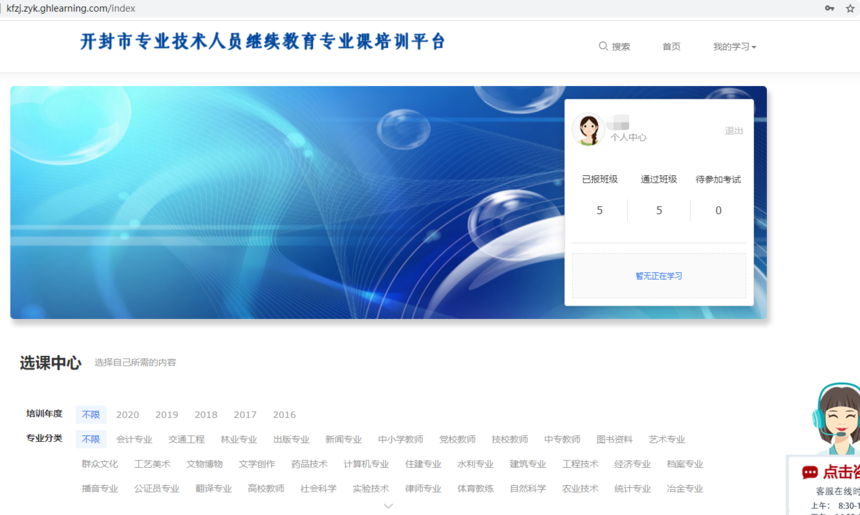The image size is (860, 515).
Task: Filter training year 2019
Action: (167, 415)
